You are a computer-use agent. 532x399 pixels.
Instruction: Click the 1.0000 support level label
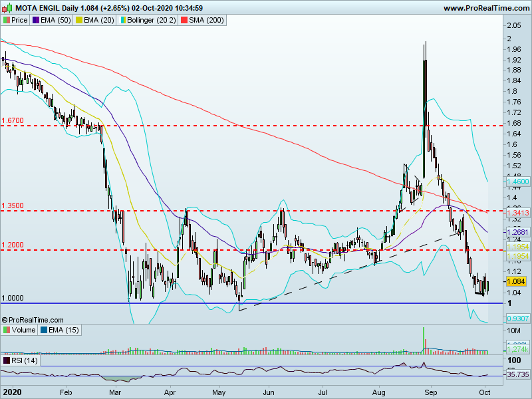click(x=13, y=298)
